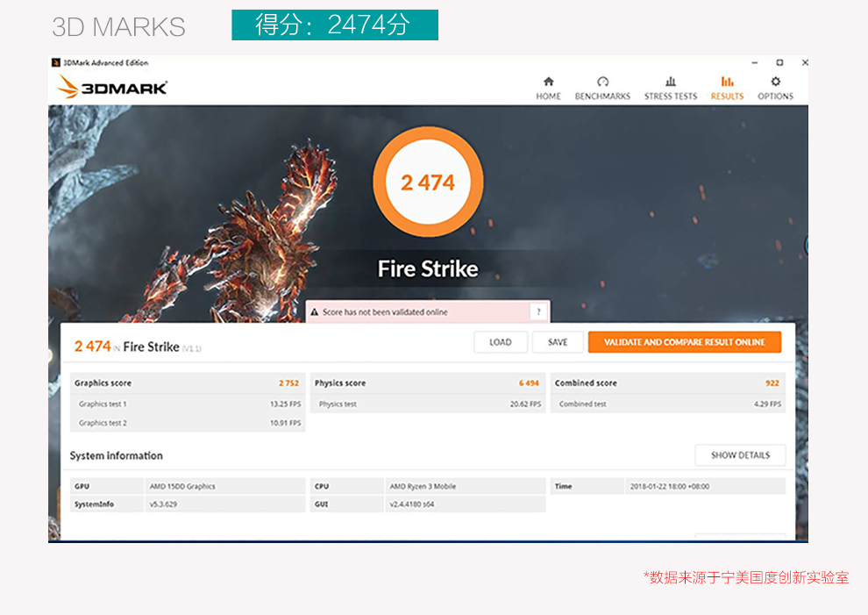Open the Results bar icon
This screenshot has height=615, width=868.
pyautogui.click(x=728, y=82)
